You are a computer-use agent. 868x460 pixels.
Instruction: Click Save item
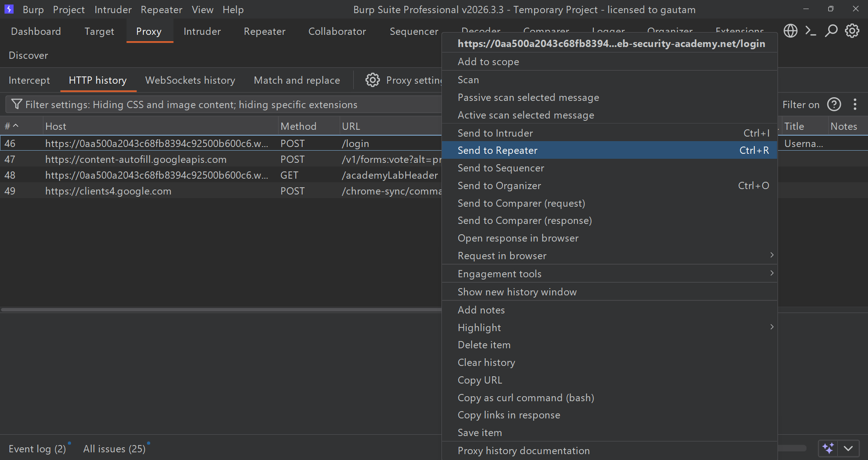[609, 432]
